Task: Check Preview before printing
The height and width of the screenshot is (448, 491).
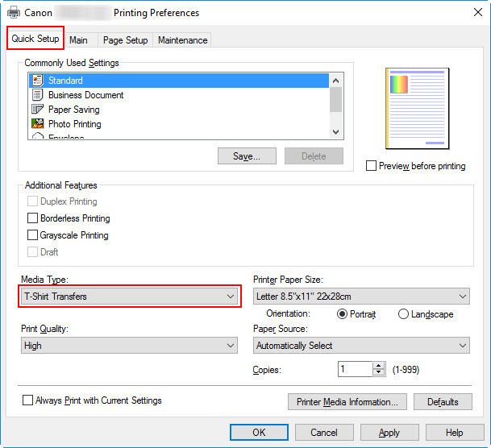Action: click(x=371, y=166)
